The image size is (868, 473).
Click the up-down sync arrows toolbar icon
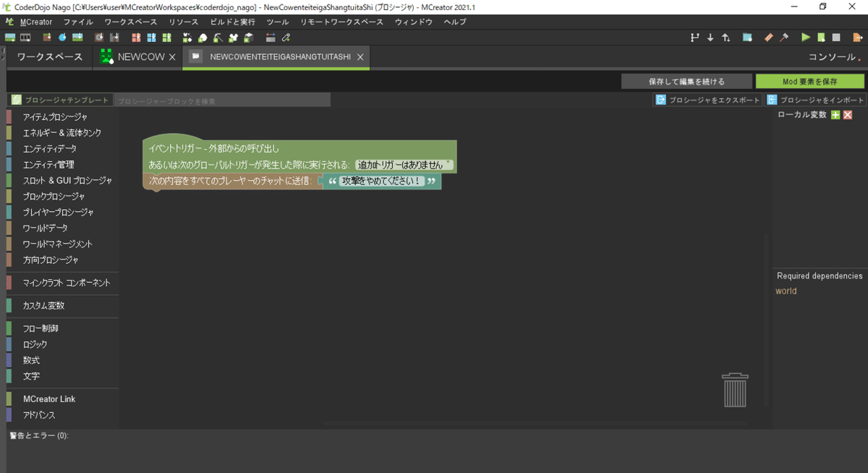click(726, 37)
